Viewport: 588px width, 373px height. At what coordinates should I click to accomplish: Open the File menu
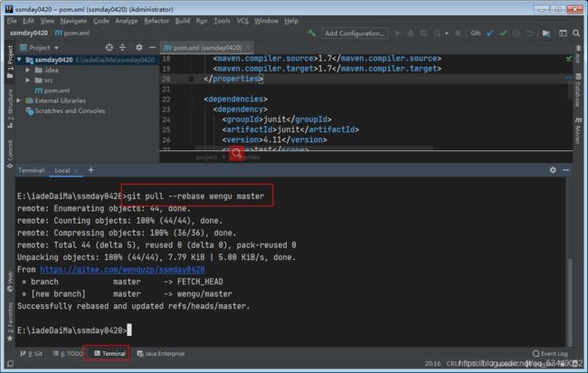click(12, 21)
